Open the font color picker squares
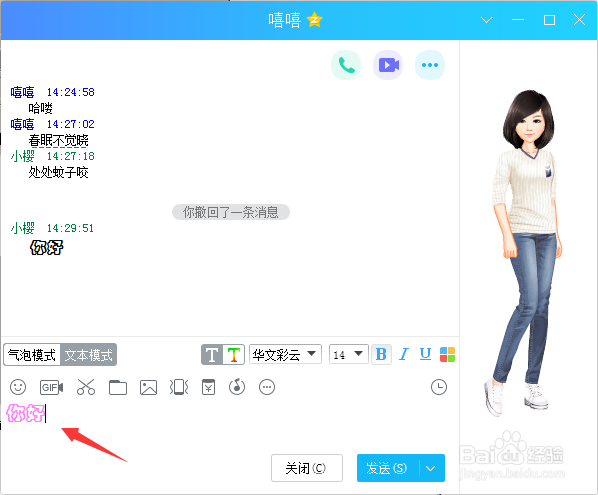 (447, 354)
